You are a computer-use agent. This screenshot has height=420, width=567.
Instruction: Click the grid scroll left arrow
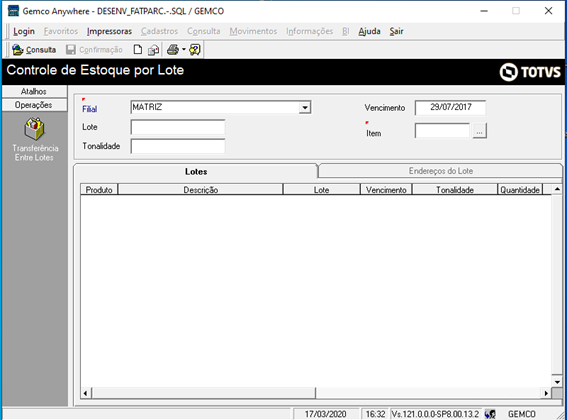86,393
